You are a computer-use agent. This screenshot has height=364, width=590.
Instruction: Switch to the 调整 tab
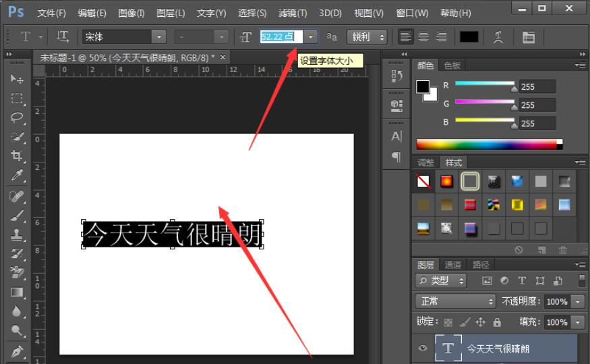point(425,162)
